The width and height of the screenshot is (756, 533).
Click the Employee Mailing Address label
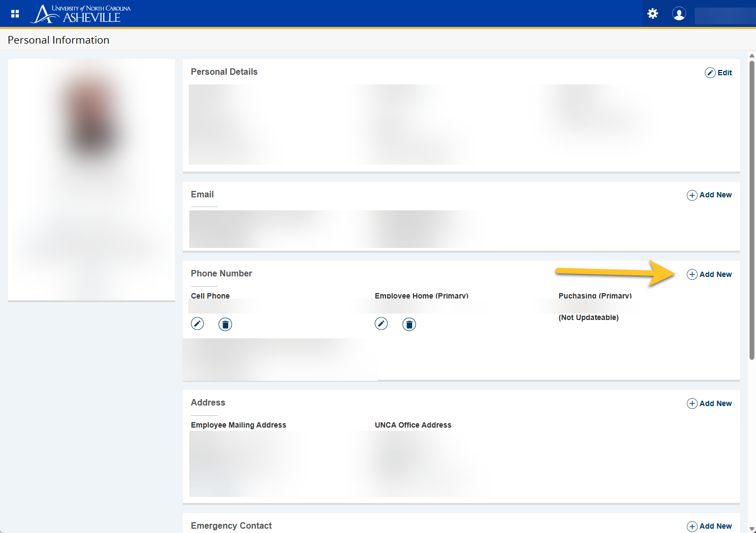238,425
